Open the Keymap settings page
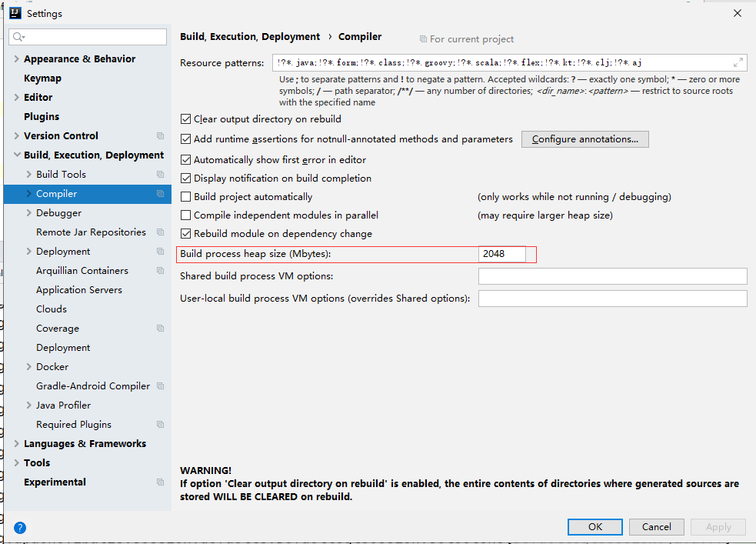756x544 pixels. pyautogui.click(x=42, y=78)
